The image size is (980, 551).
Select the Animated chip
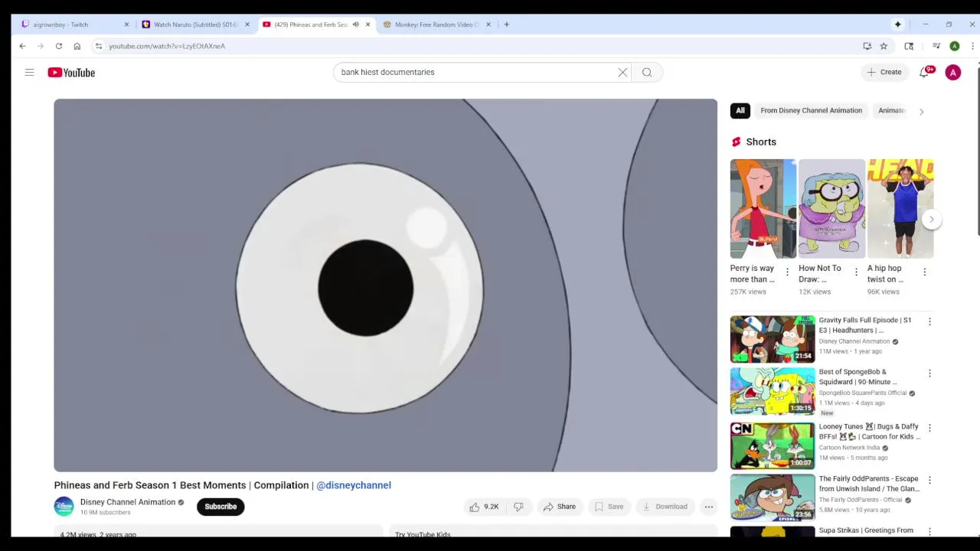point(892,110)
